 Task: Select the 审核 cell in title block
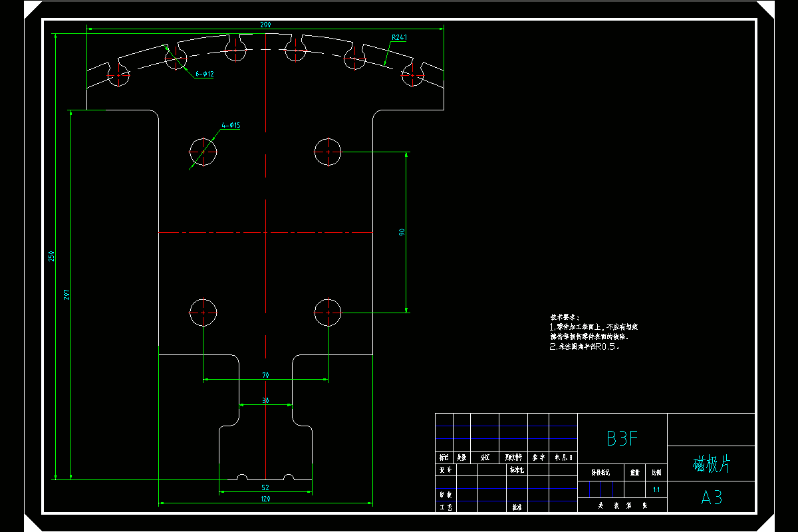coord(445,495)
